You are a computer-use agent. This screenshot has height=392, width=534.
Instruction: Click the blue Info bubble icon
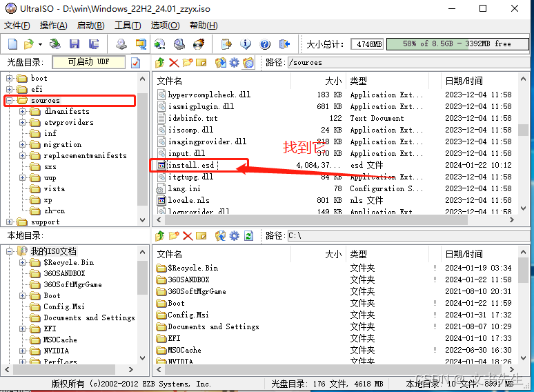[x=246, y=44]
